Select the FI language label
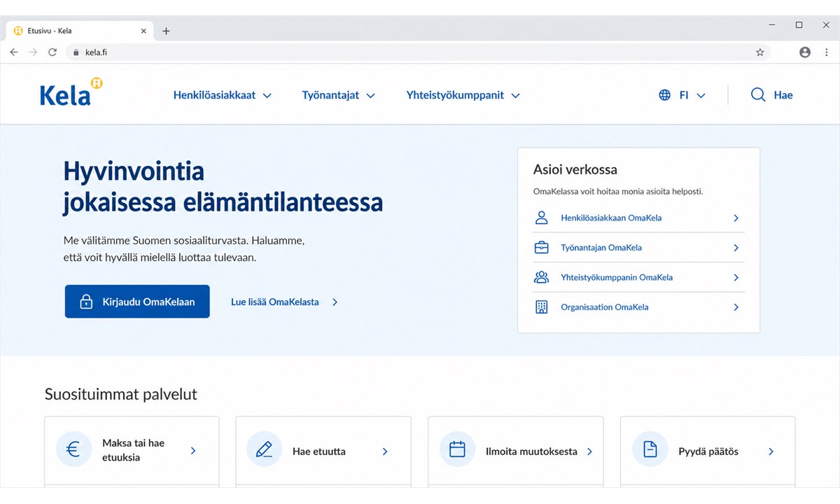 tap(684, 95)
